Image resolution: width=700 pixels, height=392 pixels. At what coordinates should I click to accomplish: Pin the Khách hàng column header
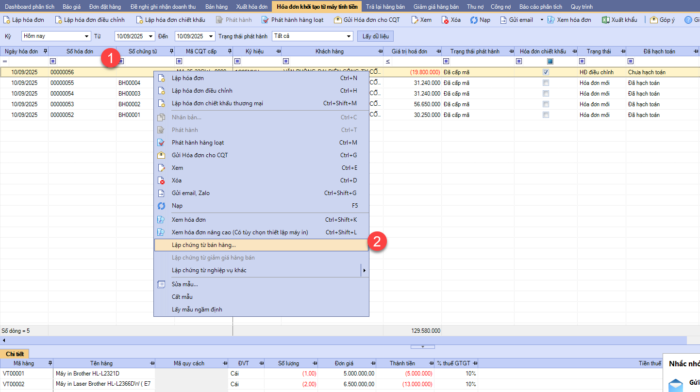380,51
